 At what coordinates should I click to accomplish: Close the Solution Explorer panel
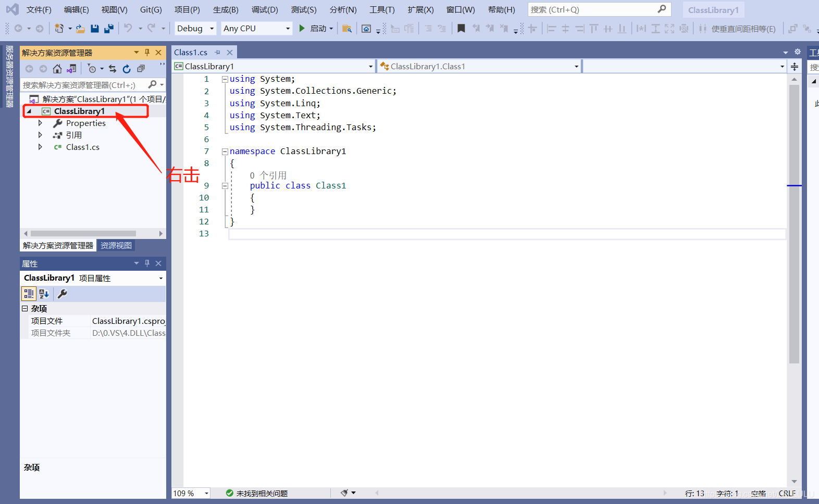158,53
